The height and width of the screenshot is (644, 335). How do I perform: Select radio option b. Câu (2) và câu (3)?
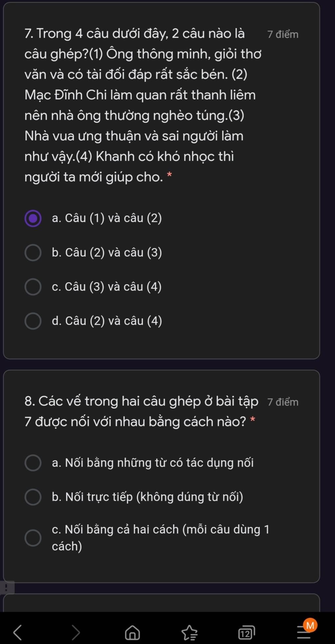[x=33, y=252]
